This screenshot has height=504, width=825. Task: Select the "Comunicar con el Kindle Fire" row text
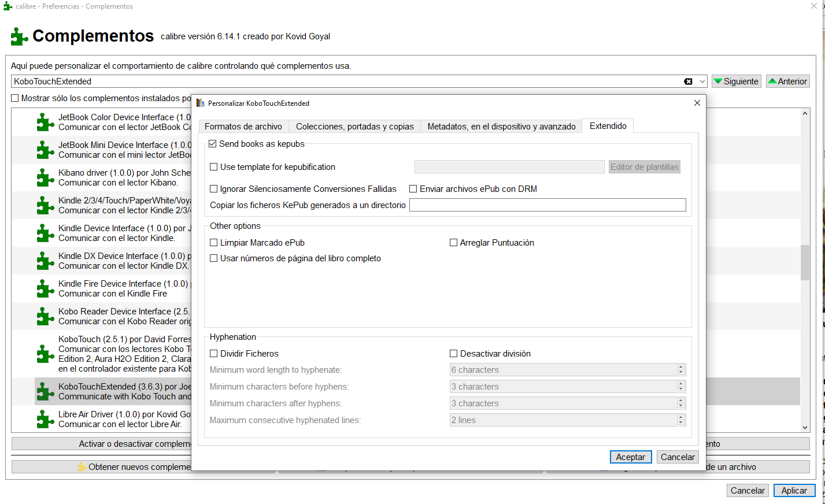tap(113, 294)
